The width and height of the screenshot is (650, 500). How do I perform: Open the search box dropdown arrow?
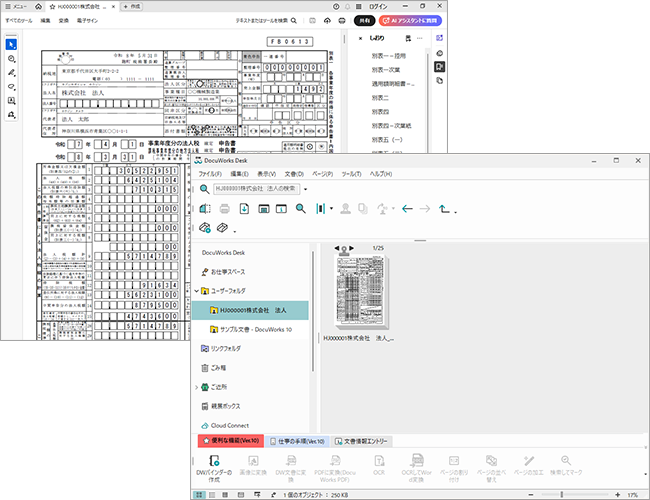(x=305, y=189)
